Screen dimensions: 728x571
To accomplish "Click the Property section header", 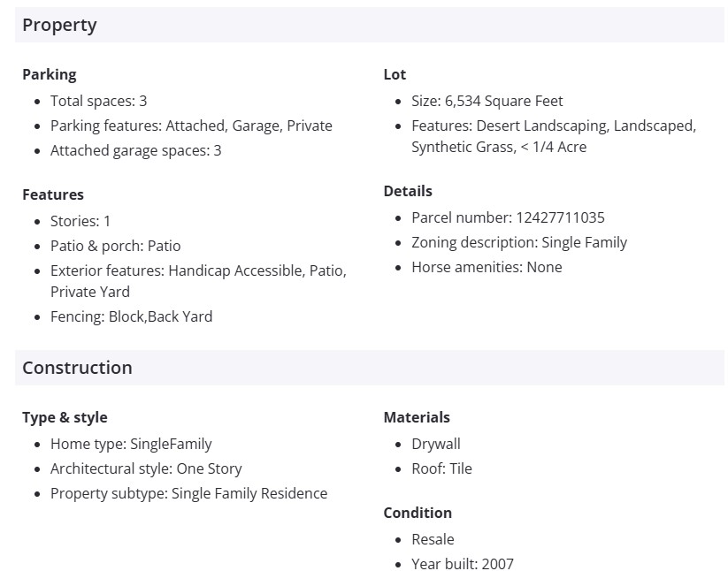I will tap(59, 25).
